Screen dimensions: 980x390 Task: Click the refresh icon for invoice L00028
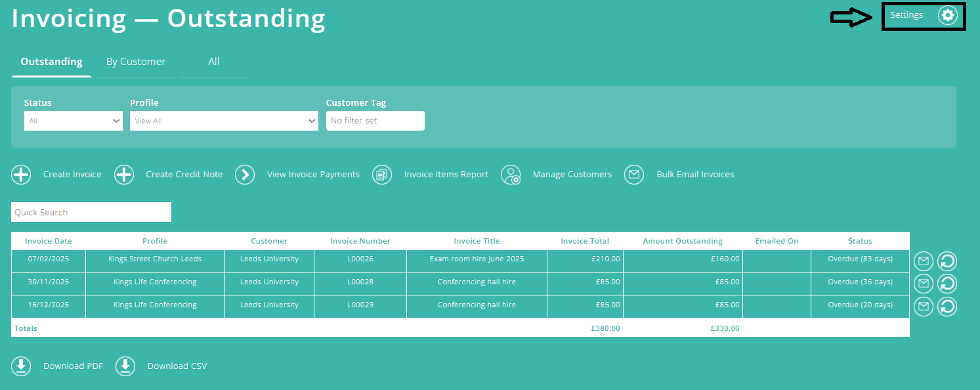[x=947, y=284]
